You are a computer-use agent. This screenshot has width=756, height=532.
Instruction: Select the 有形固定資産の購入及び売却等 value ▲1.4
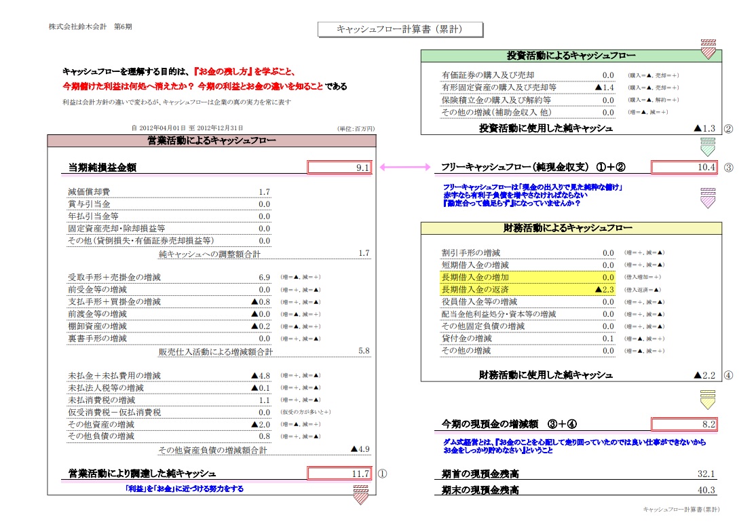pyautogui.click(x=605, y=88)
